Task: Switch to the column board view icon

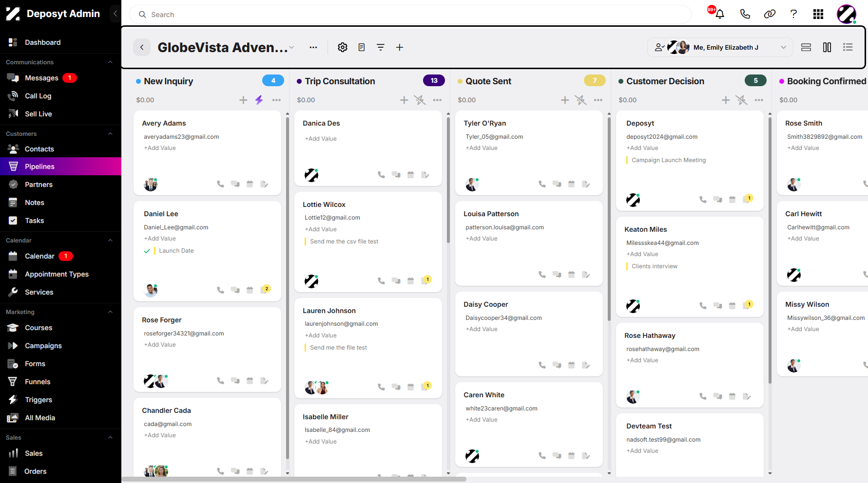Action: (x=827, y=47)
